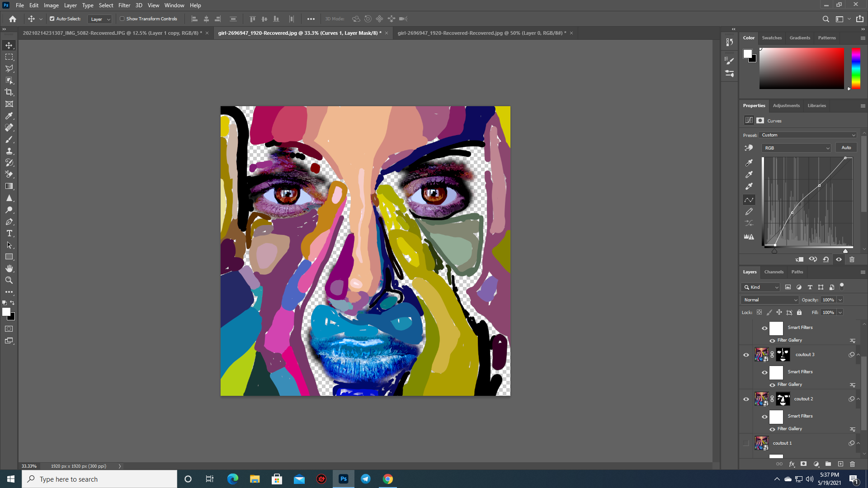Open the Filter menu
The height and width of the screenshot is (488, 868).
(x=124, y=5)
